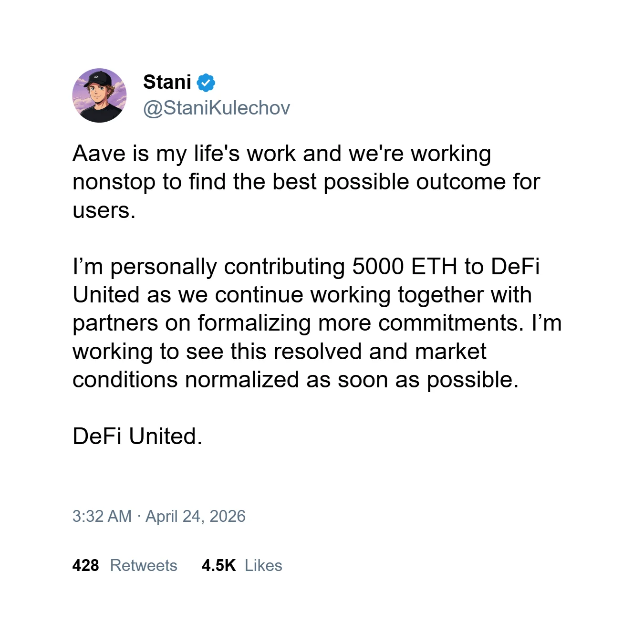The height and width of the screenshot is (644, 644).
Task: Click the April 24, 2026 date
Action: tap(196, 516)
